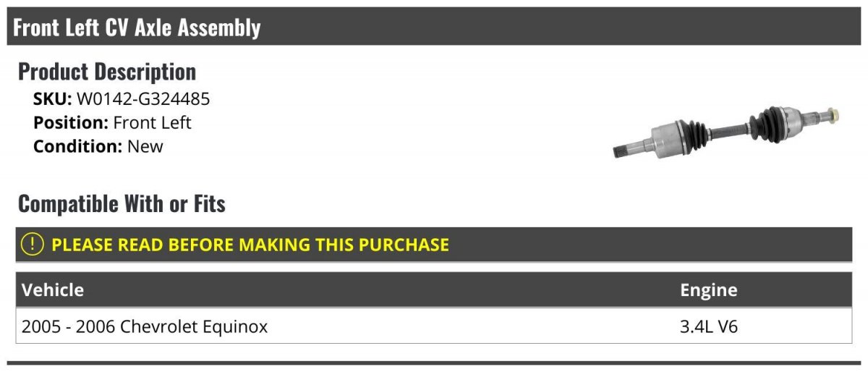Click the Front Left CV Axle Assembly title

137,28
